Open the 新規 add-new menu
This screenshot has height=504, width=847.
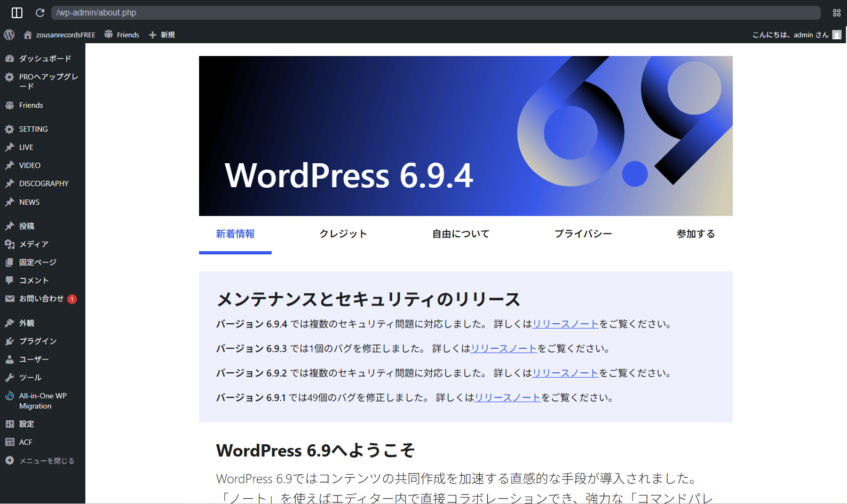pos(162,35)
